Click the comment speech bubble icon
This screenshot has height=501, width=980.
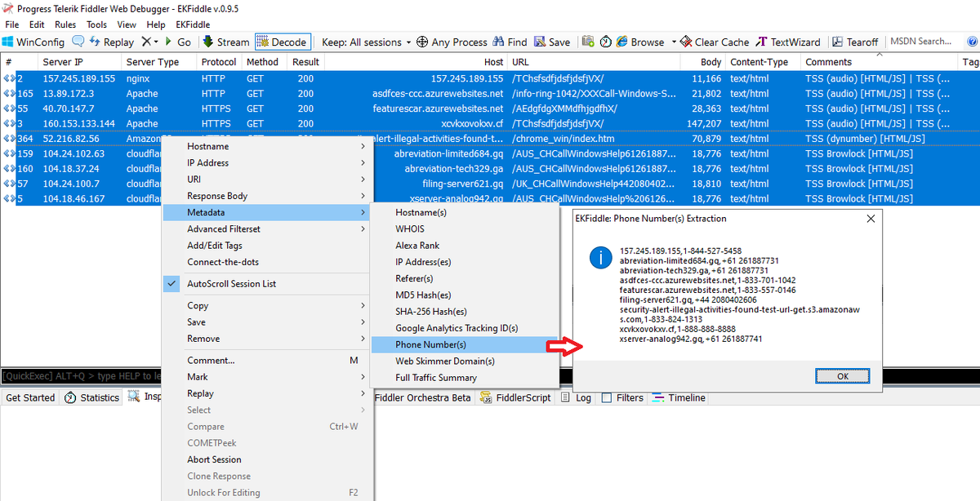pos(78,42)
